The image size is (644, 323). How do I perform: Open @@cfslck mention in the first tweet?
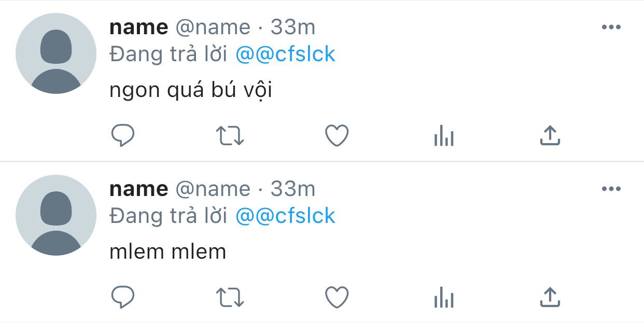(285, 54)
